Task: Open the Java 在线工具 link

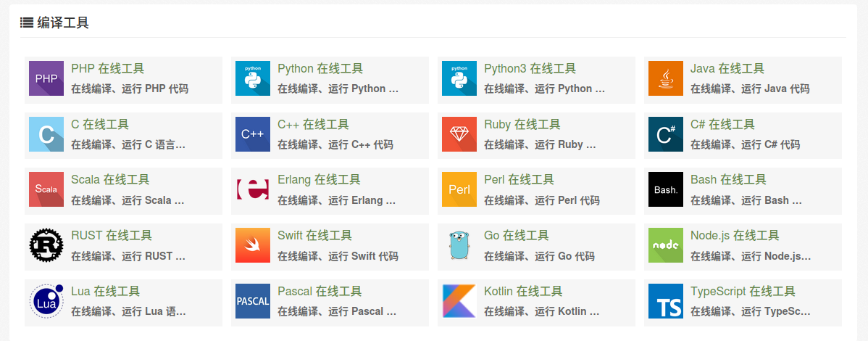Action: point(727,69)
